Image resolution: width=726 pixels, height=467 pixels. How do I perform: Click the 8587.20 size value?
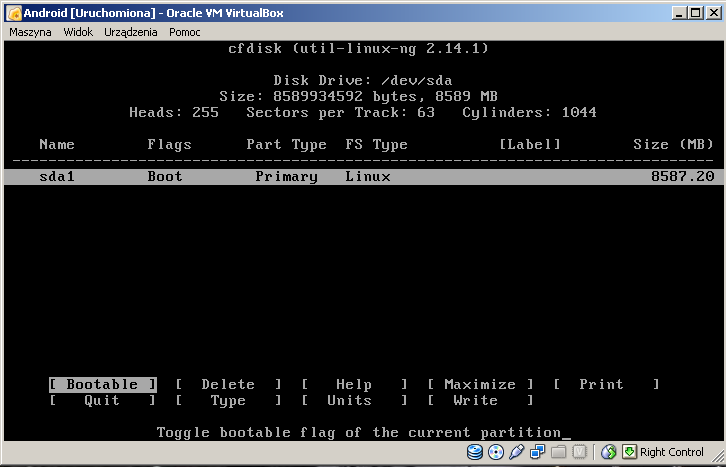tap(682, 176)
